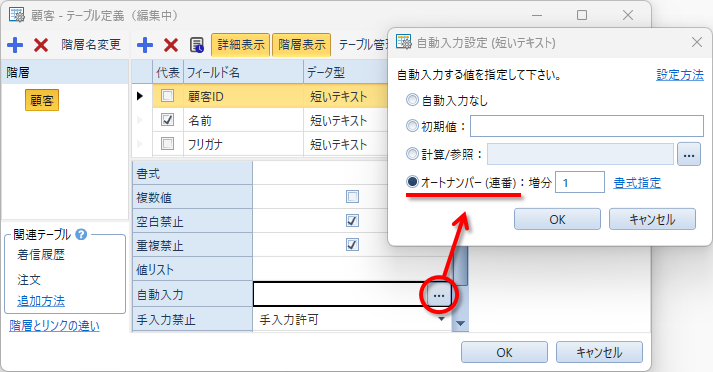Select the フリガナ field name cell

(x=243, y=144)
